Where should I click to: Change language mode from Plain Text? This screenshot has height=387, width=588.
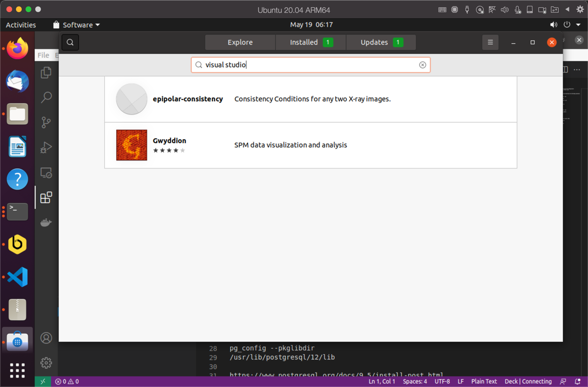point(484,381)
